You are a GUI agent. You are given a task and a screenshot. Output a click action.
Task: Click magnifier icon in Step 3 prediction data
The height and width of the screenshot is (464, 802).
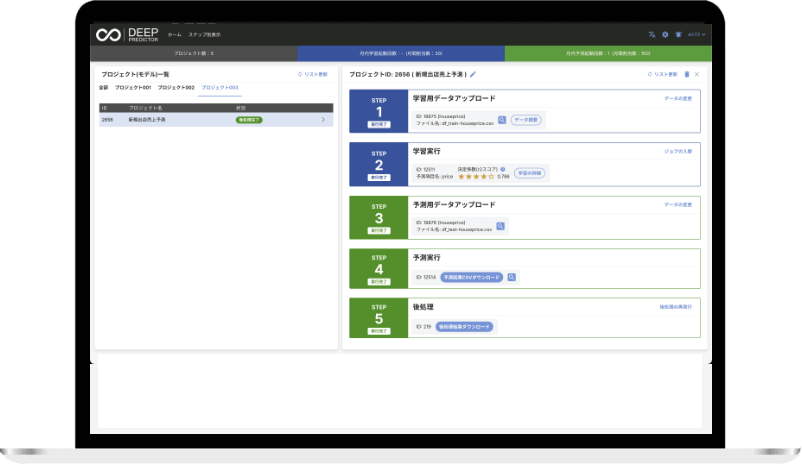[x=501, y=226]
